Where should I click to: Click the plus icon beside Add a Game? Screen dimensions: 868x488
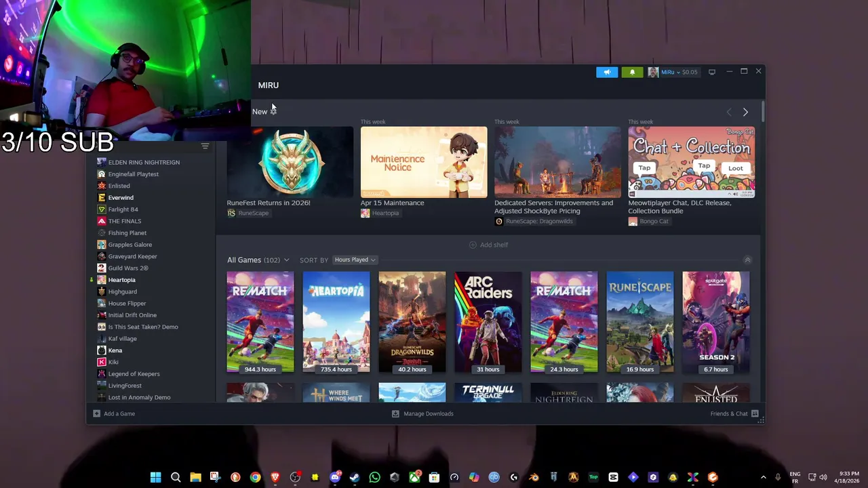point(96,413)
